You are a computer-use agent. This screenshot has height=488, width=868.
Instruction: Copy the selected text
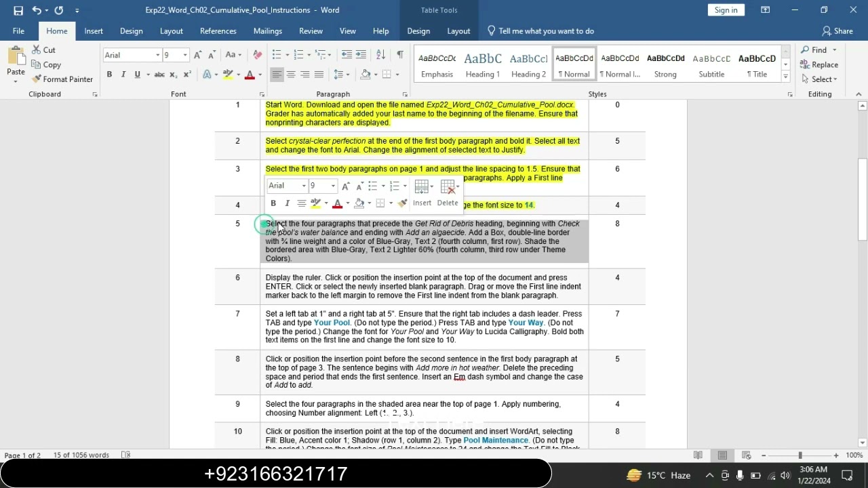click(x=46, y=64)
